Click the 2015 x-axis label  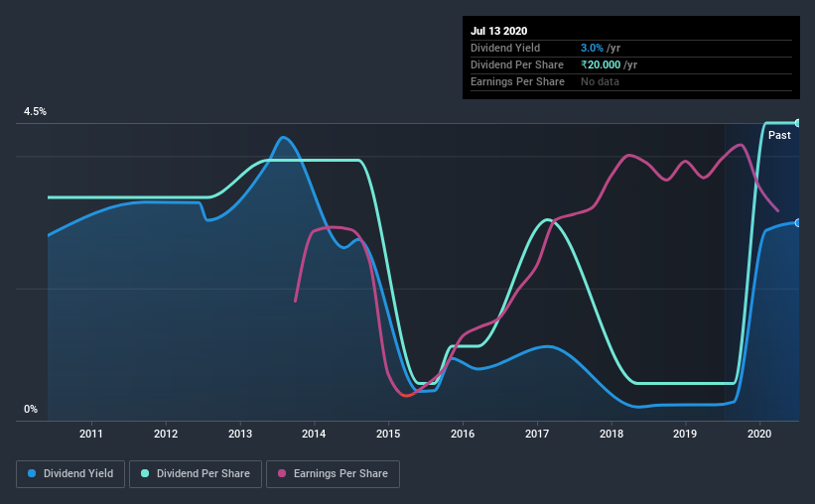(388, 434)
